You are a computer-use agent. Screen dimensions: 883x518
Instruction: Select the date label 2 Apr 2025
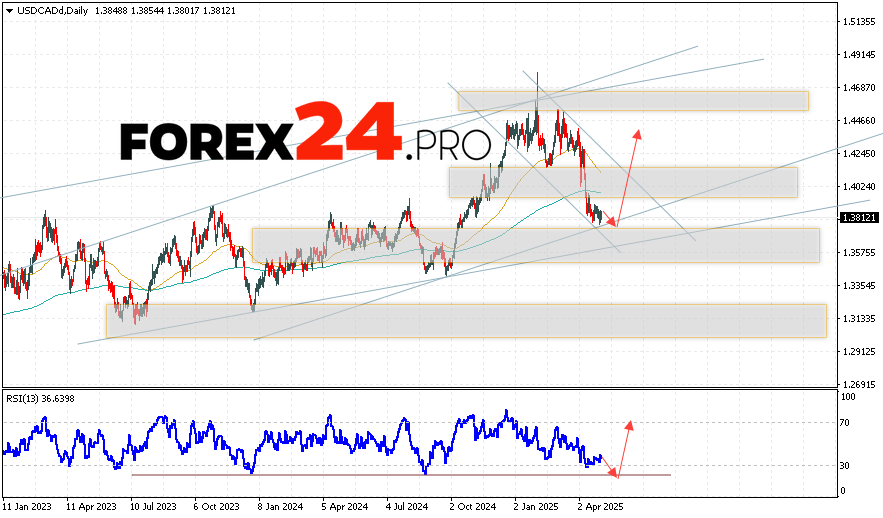[600, 507]
